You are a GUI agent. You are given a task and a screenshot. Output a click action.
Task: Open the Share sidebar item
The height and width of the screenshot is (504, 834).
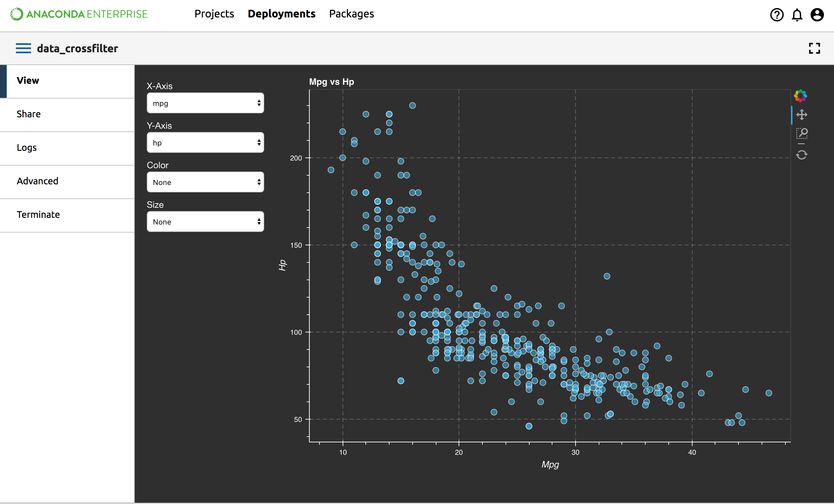click(x=29, y=114)
